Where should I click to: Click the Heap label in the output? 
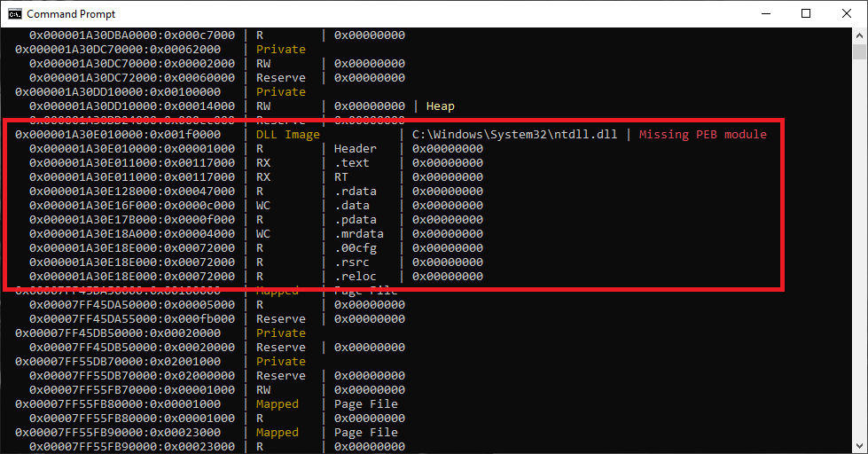(x=440, y=106)
